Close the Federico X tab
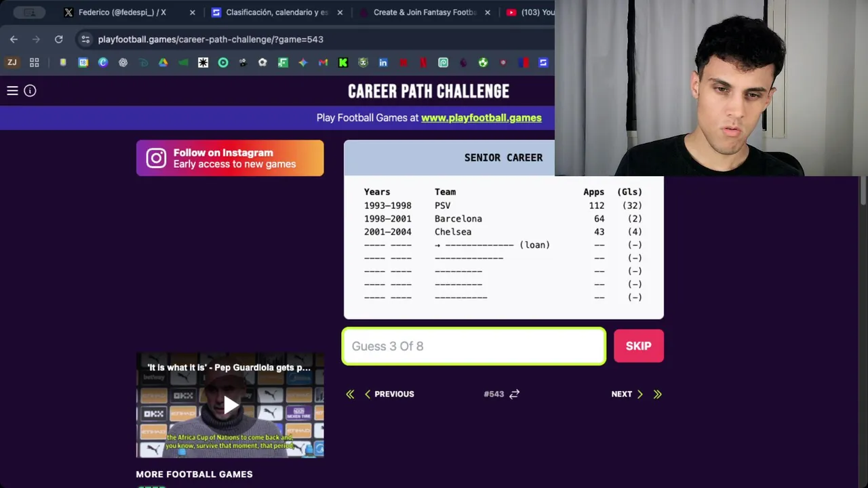 (193, 12)
